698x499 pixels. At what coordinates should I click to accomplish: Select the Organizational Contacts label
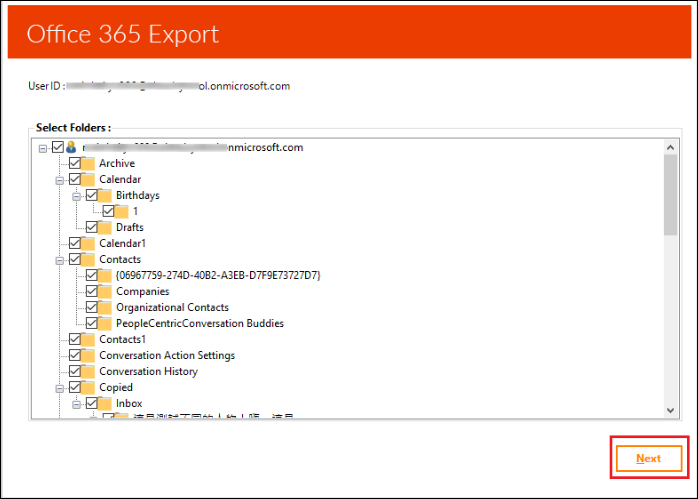[x=172, y=308]
